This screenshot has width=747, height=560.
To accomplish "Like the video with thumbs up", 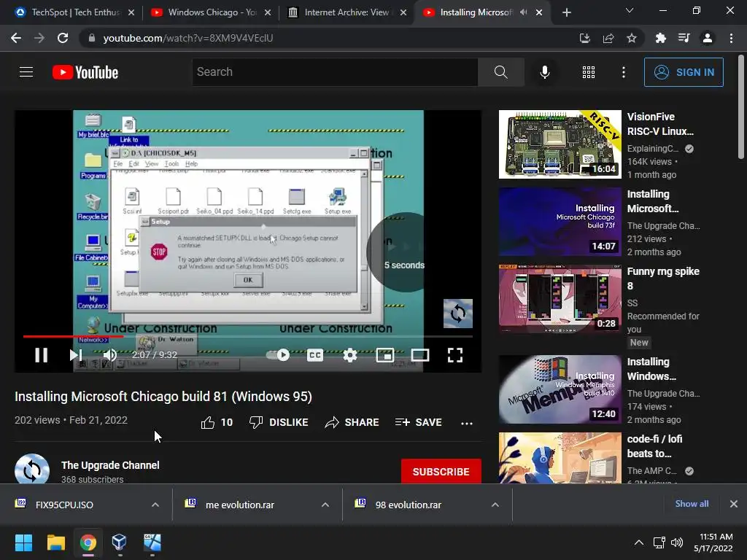I will click(217, 422).
